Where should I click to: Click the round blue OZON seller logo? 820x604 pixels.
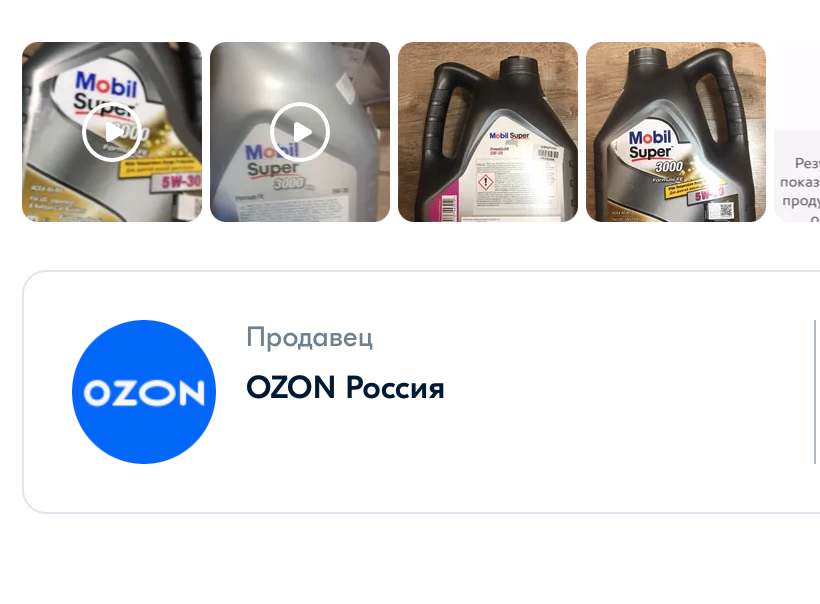[x=144, y=392]
